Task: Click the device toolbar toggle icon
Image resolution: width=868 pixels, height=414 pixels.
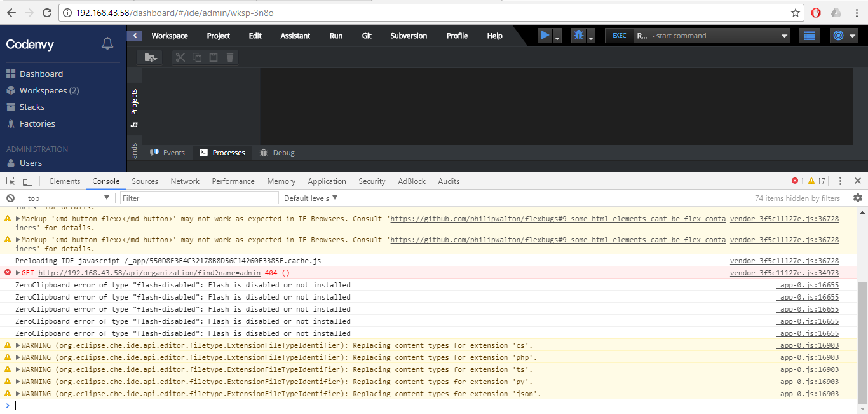Action: (x=26, y=181)
